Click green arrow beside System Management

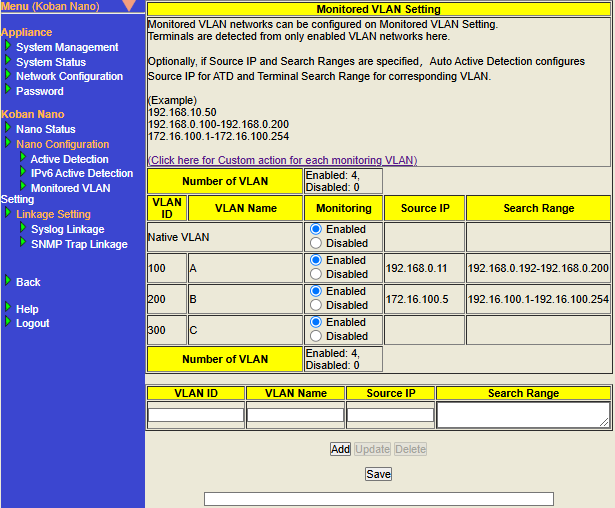tap(8, 46)
